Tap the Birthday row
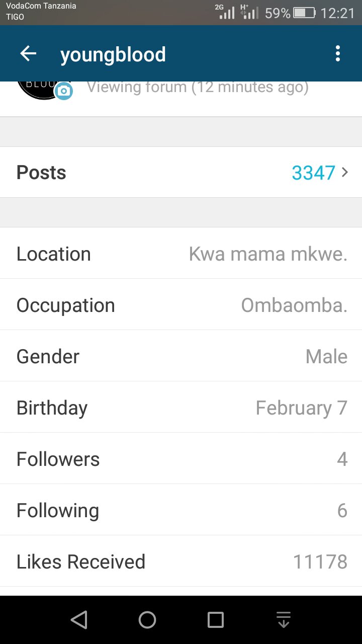The image size is (362, 644). coord(181,408)
